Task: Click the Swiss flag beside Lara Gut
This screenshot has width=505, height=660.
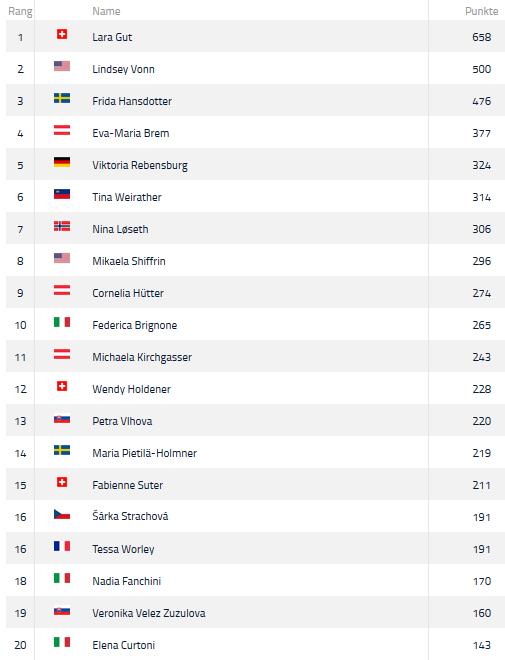Action: tap(62, 34)
